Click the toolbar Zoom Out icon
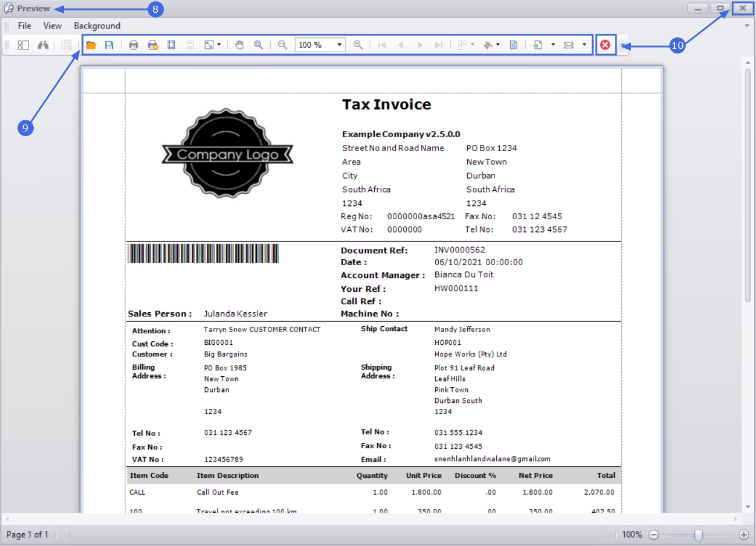 click(282, 45)
